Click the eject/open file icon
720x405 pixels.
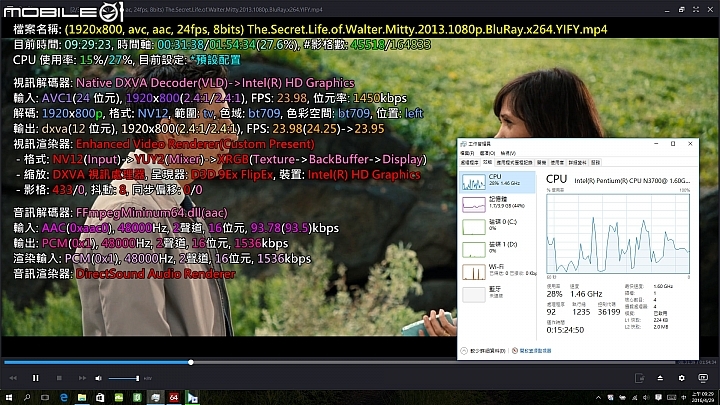click(660, 378)
